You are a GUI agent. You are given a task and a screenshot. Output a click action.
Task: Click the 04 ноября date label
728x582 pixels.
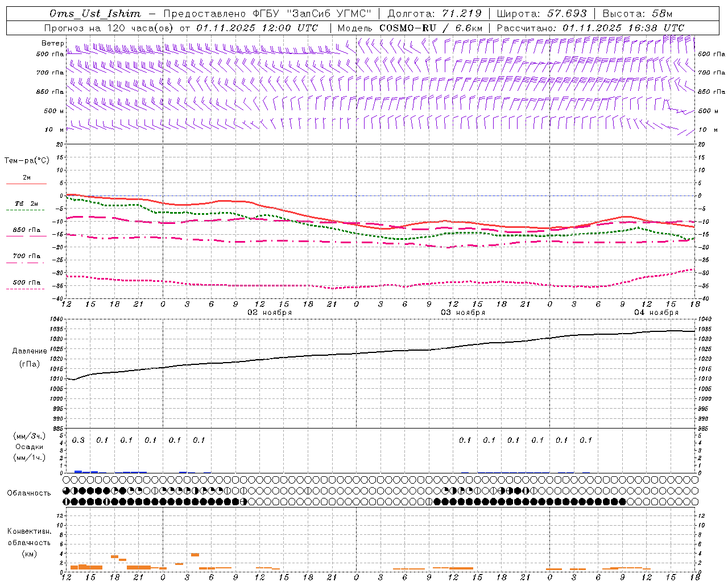point(656,313)
